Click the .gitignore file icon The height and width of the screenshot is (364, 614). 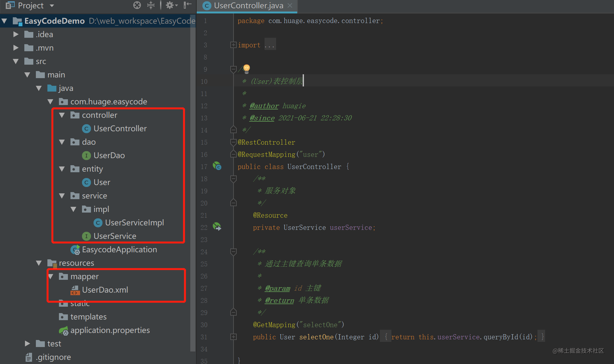[29, 357]
